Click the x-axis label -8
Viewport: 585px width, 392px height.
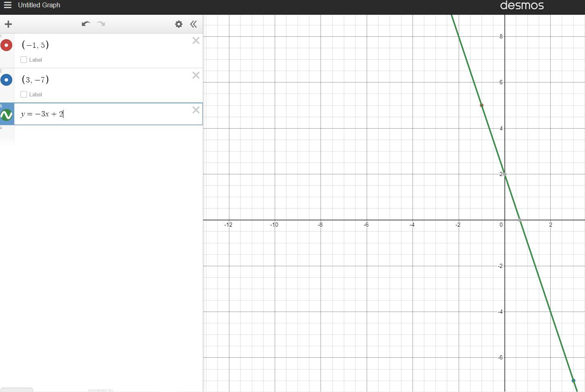click(320, 225)
